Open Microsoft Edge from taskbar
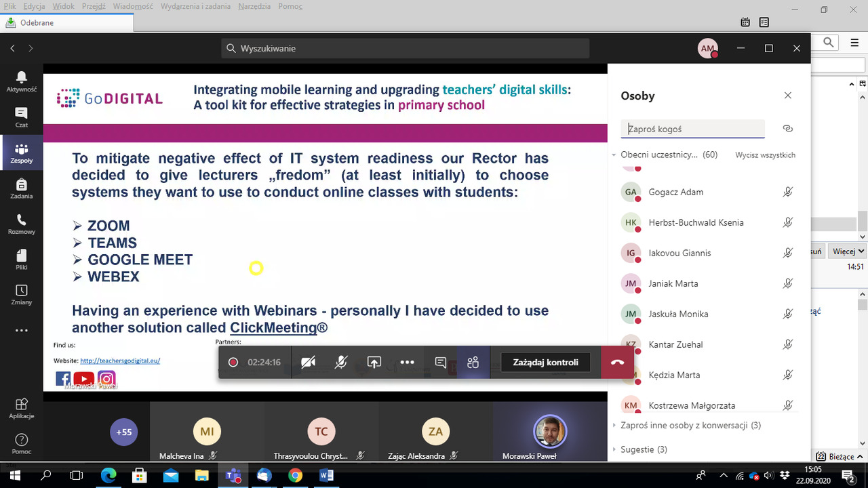Screen dimensions: 868x488 pyautogui.click(x=108, y=476)
